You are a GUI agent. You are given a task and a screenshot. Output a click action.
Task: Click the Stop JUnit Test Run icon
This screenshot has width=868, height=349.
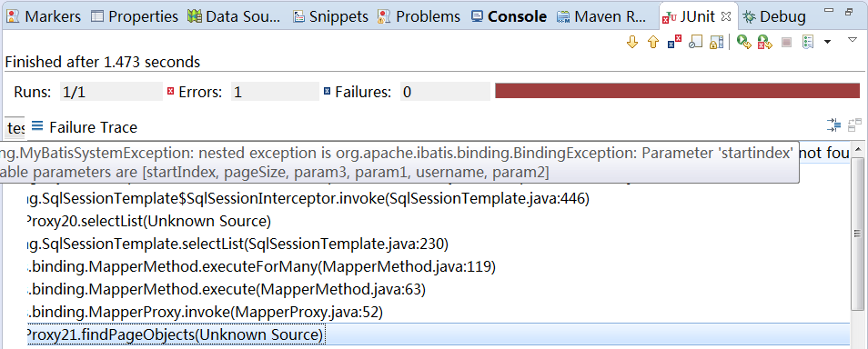point(787,42)
